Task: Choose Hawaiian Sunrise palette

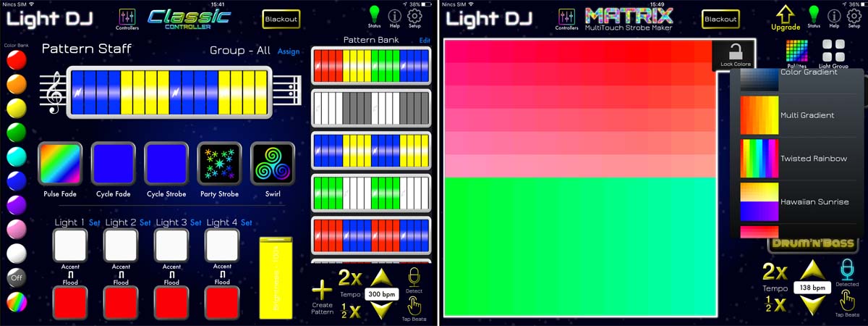Action: (x=798, y=201)
